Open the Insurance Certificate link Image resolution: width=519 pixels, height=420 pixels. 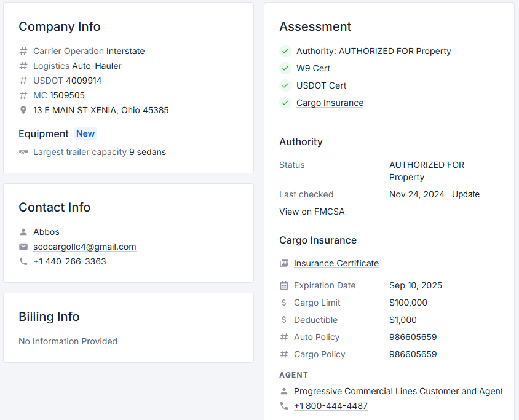[336, 263]
